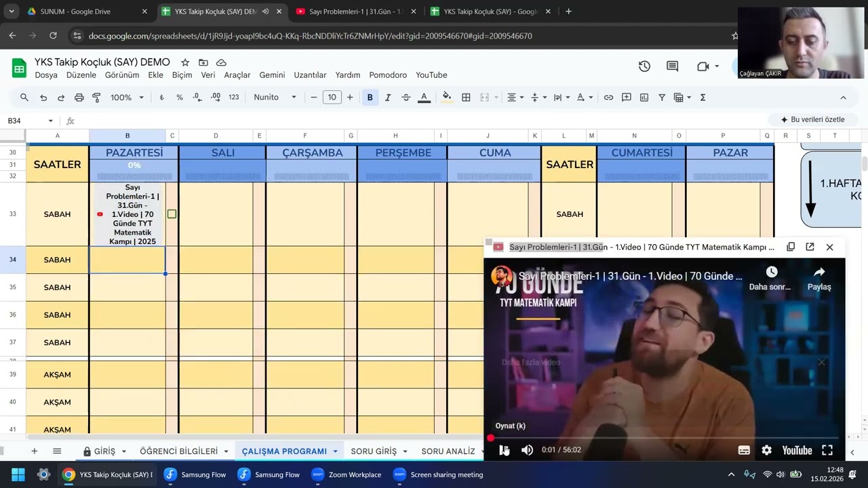
Task: Open the borders tool in toolbar
Action: pos(466,98)
